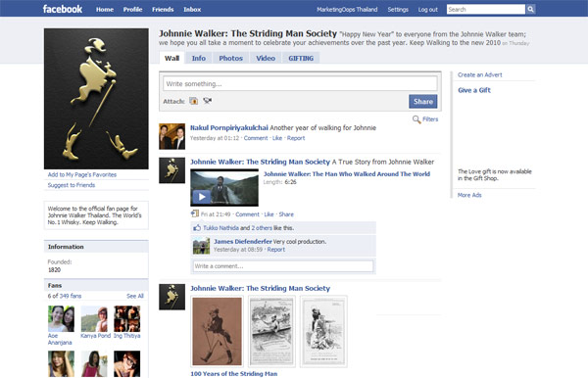The width and height of the screenshot is (588, 378).
Task: Report James Diefenderfer's comment
Action: (x=276, y=250)
